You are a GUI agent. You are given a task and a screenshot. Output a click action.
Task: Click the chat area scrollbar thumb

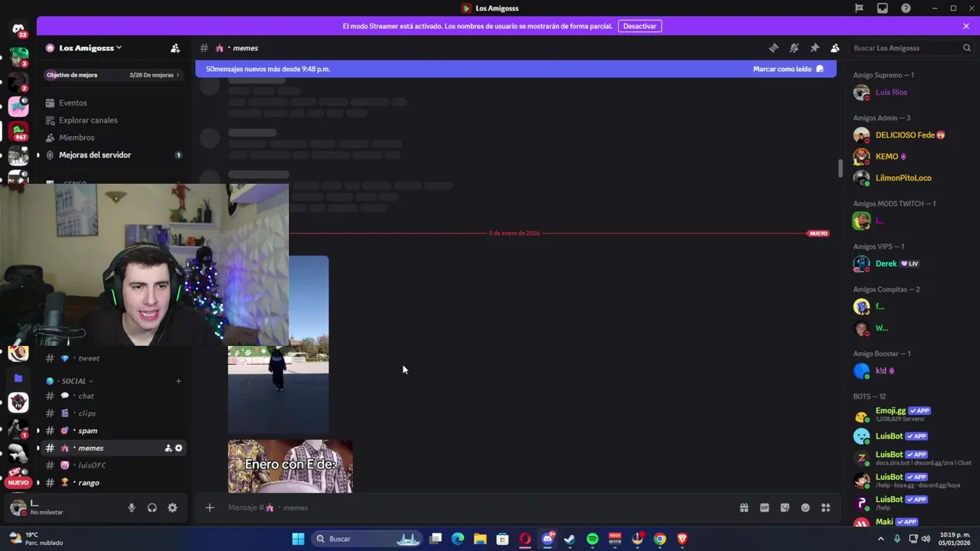pyautogui.click(x=840, y=169)
